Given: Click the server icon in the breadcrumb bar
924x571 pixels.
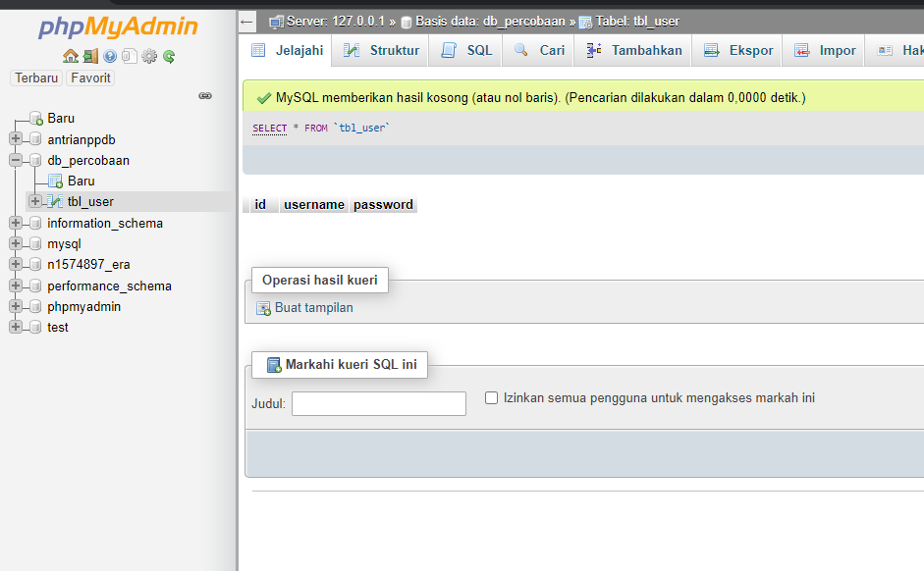Looking at the screenshot, I should tap(276, 21).
